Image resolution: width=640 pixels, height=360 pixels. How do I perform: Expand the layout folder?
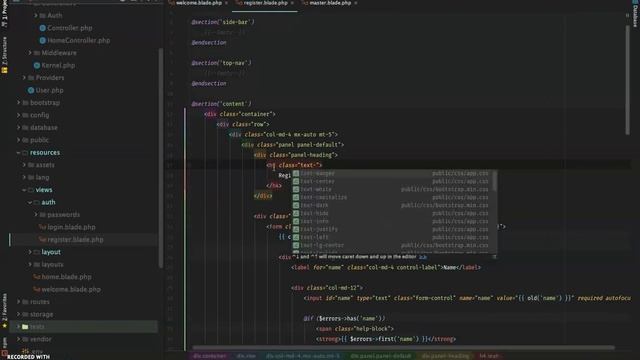pos(30,252)
